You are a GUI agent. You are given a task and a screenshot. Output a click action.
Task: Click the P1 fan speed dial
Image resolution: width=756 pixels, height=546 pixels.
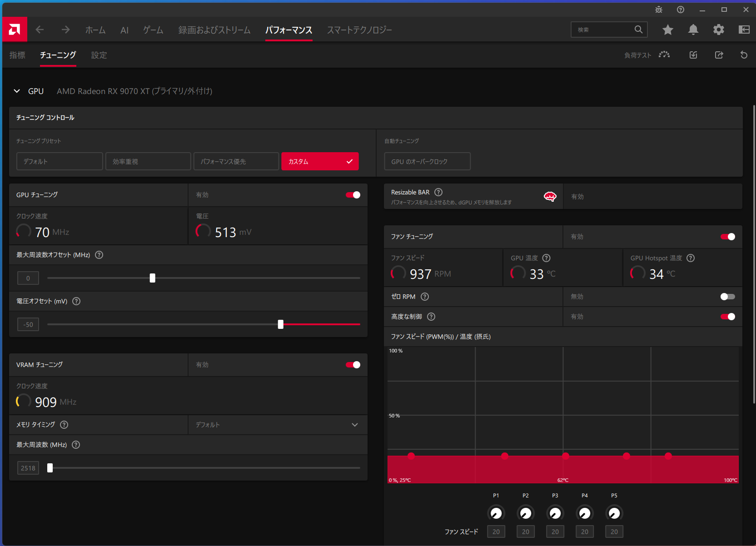[496, 513]
